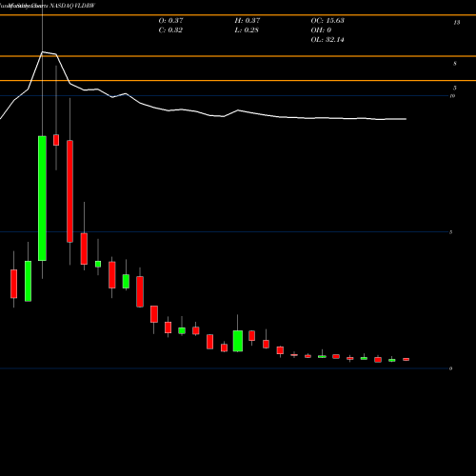The image size is (476, 476).
Task: Click the high value H: 0.37
Action: [x=248, y=21]
